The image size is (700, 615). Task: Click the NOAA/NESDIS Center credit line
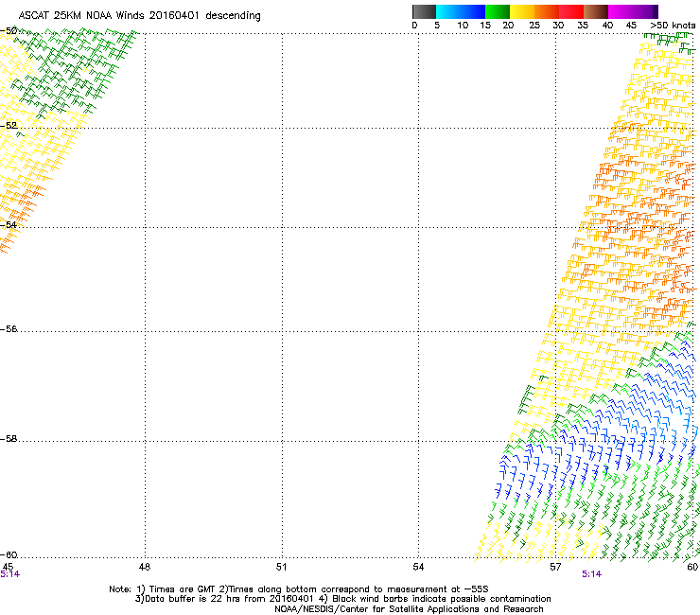click(x=409, y=609)
